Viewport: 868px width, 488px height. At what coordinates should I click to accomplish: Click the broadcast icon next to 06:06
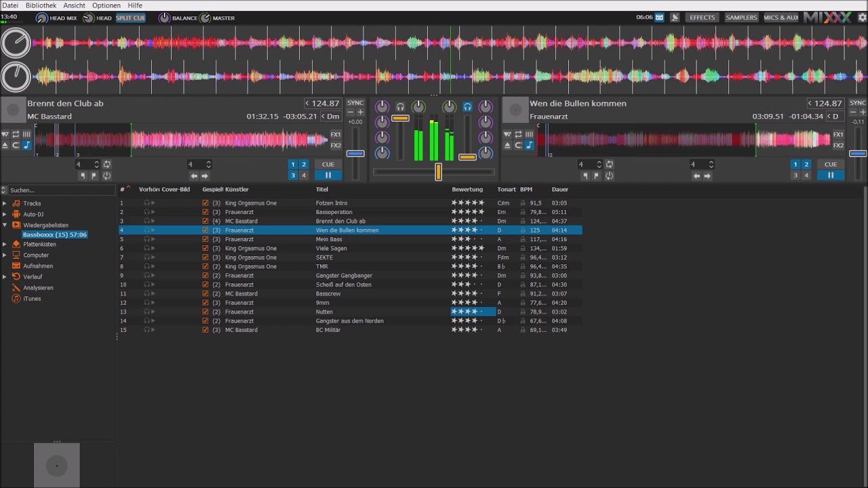coord(659,18)
